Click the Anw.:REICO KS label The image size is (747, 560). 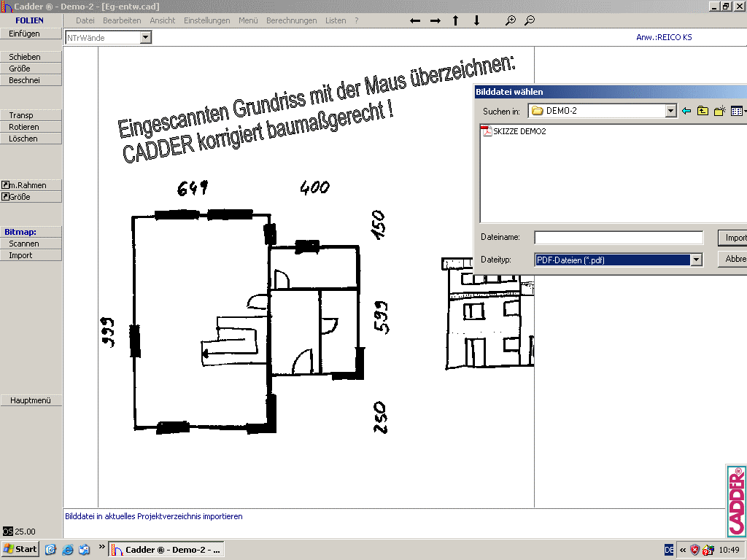tap(664, 37)
